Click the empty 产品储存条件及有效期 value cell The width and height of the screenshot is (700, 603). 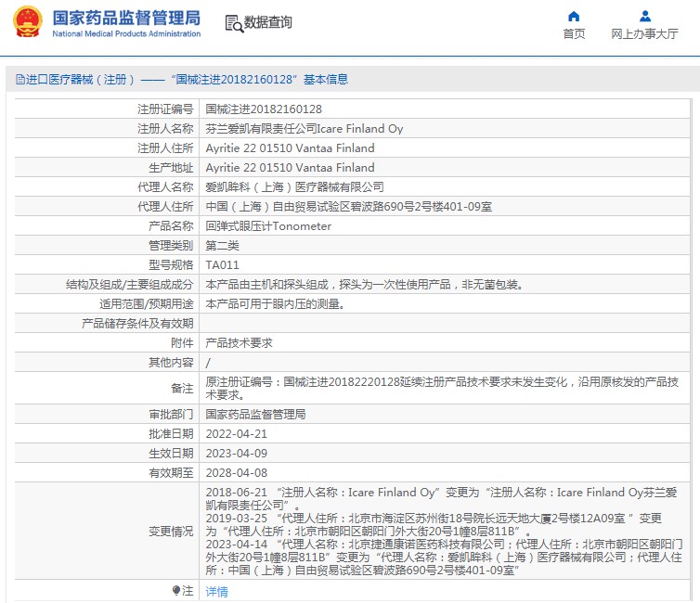445,324
